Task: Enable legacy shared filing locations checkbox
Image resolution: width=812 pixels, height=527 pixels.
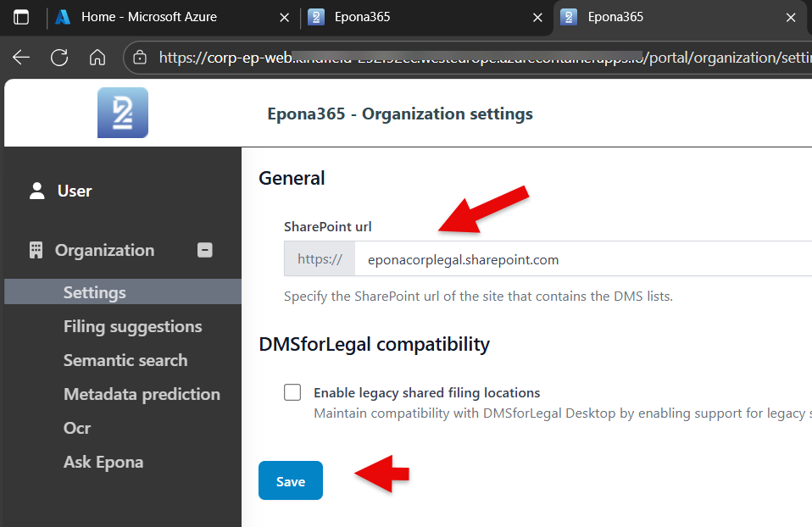Action: point(292,392)
